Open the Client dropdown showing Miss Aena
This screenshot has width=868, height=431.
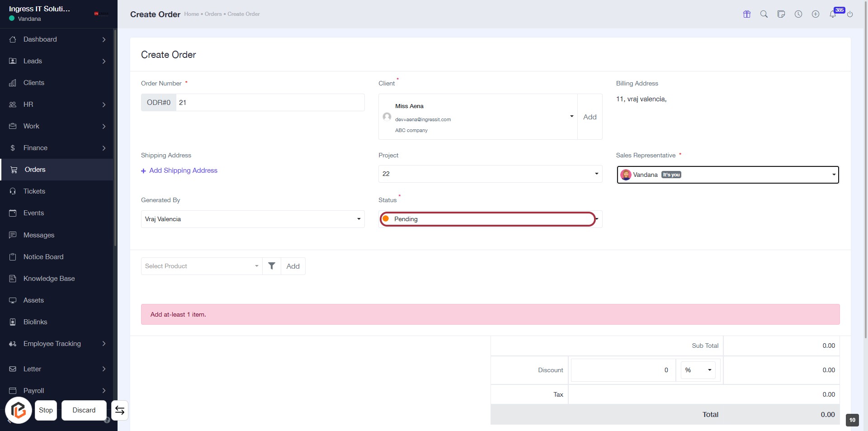[477, 117]
